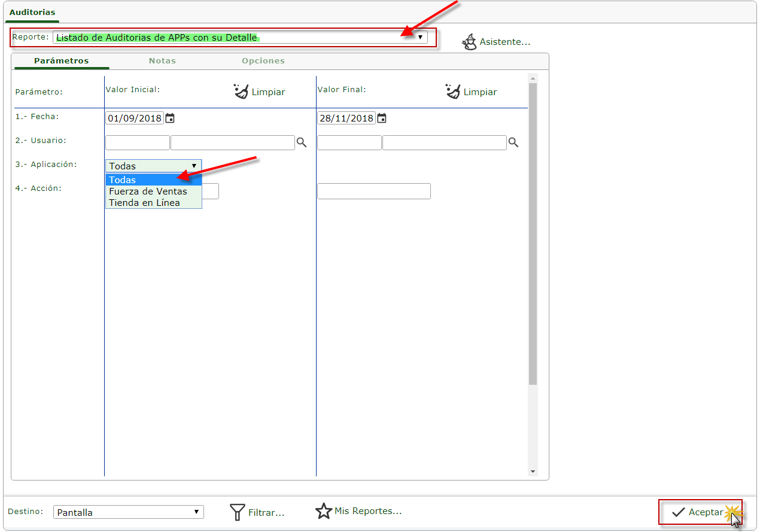Click the "Valor Final:" column header

pos(342,90)
